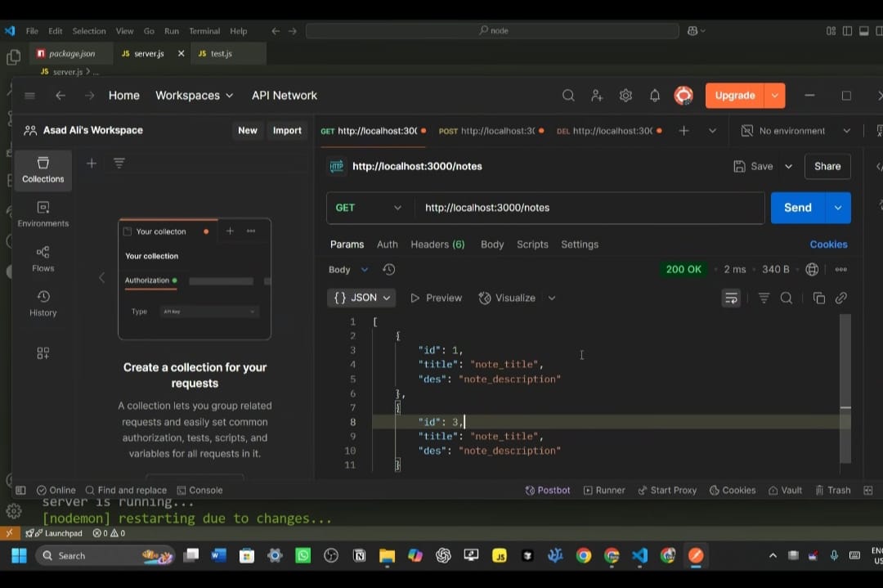
Task: Copy the response body to clipboard
Action: pos(818,298)
